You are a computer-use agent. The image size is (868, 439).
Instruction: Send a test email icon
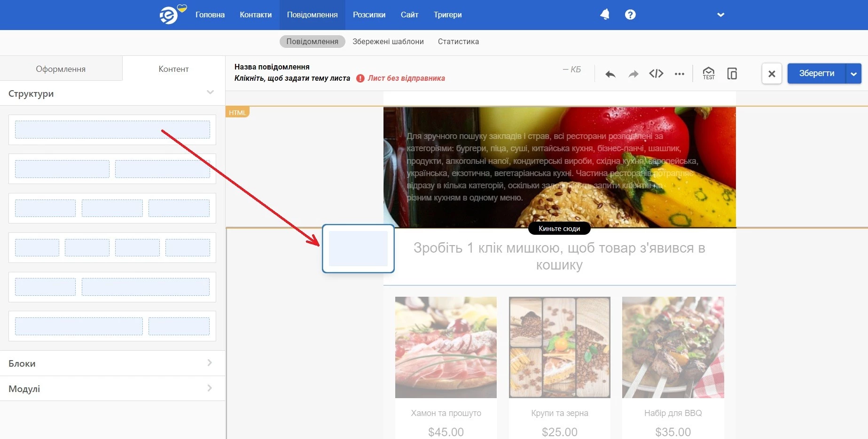point(708,73)
